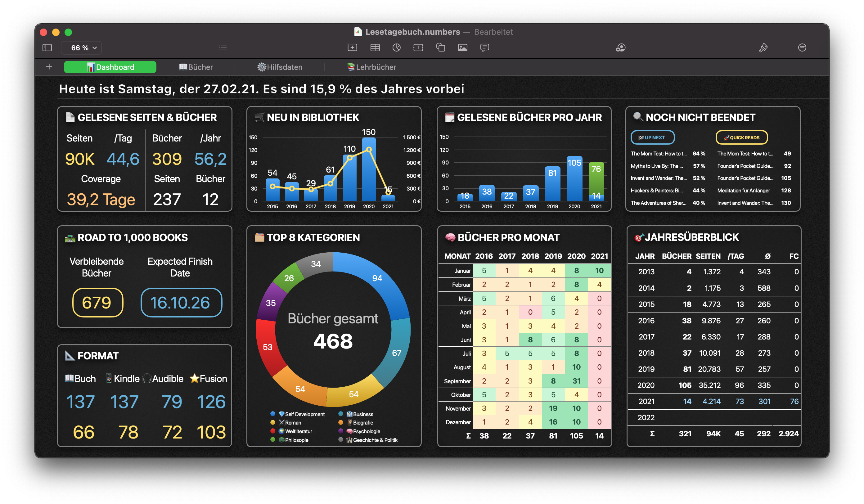This screenshot has width=864, height=504.
Task: Open the pie chart style options
Action: tap(397, 48)
